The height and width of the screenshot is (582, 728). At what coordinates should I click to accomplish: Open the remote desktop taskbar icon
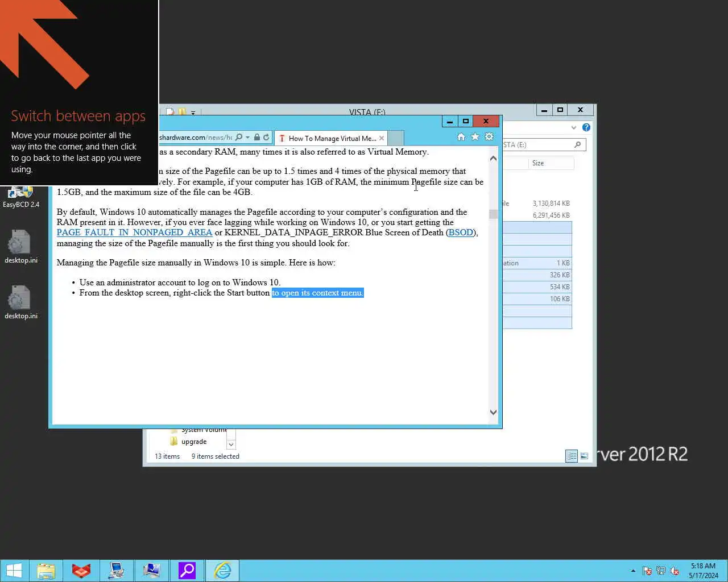(x=152, y=571)
